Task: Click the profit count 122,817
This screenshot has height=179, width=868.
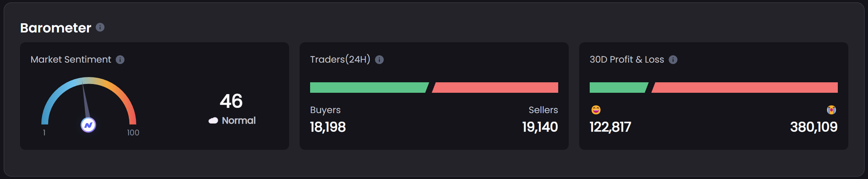Action: pos(610,127)
